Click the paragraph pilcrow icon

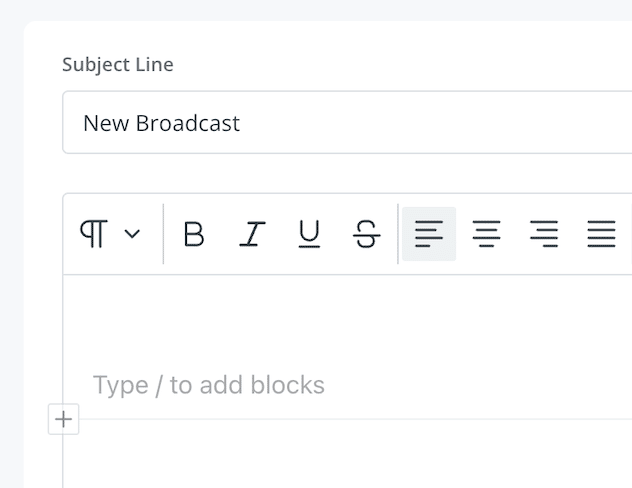click(94, 234)
